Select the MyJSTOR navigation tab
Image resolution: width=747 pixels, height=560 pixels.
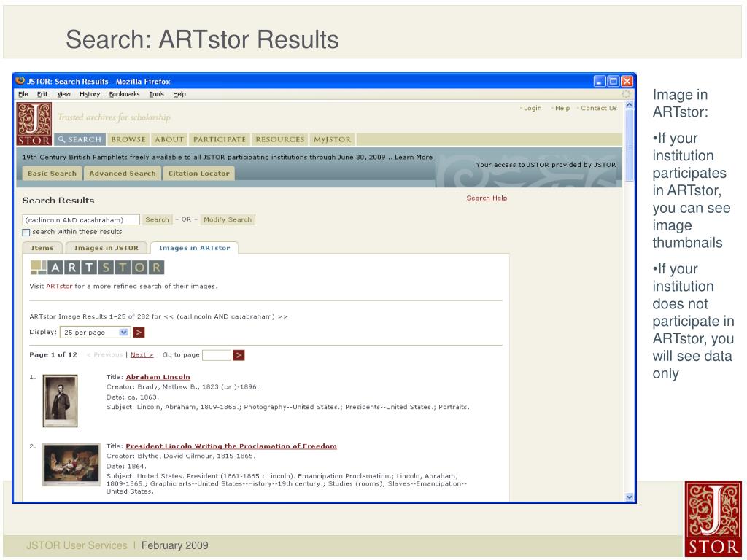tap(333, 139)
